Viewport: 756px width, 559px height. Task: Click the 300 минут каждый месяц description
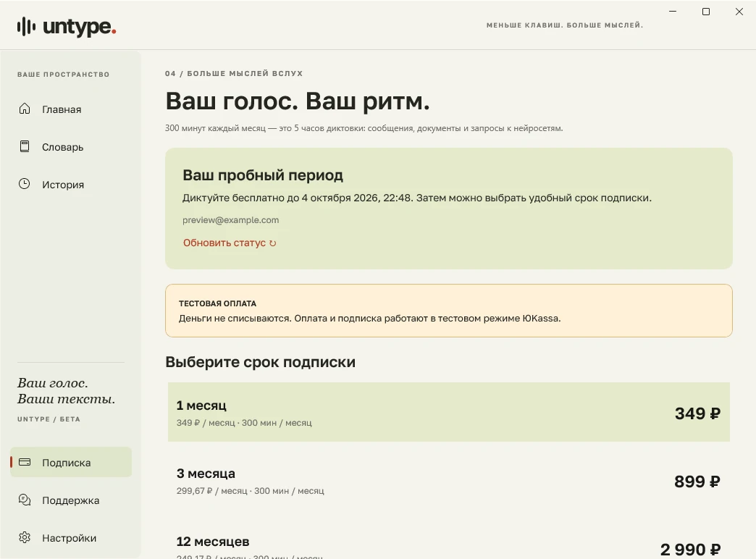click(364, 128)
